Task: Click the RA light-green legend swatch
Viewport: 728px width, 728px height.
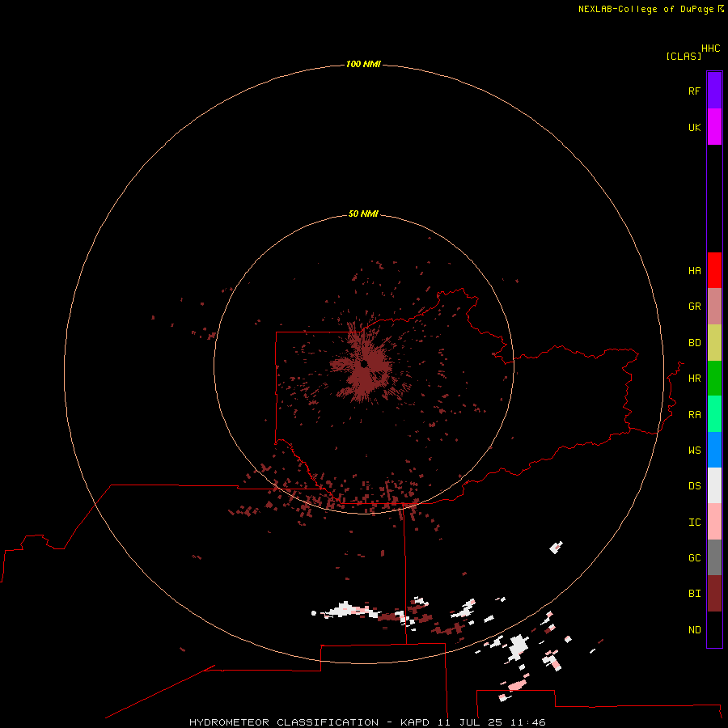Action: pos(714,414)
